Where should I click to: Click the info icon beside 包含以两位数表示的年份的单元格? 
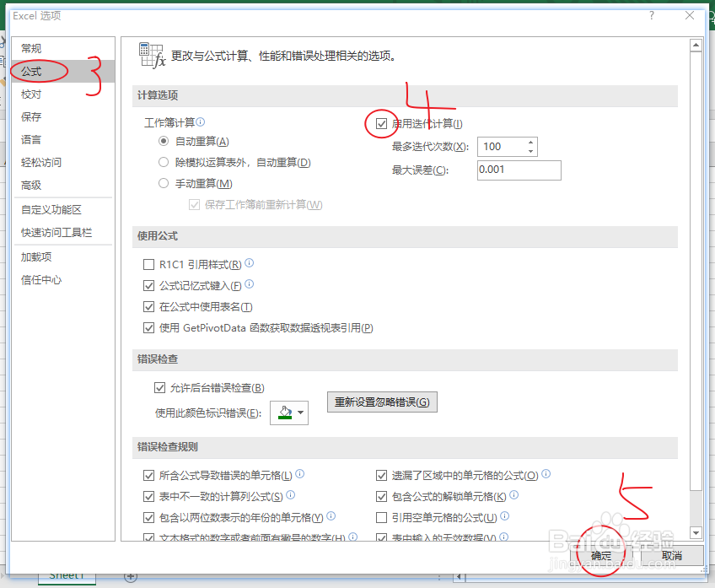(331, 515)
